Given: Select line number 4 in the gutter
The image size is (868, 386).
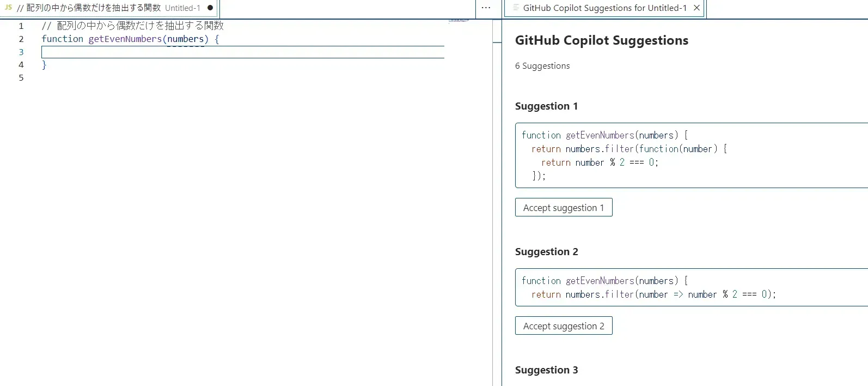Looking at the screenshot, I should tap(21, 64).
